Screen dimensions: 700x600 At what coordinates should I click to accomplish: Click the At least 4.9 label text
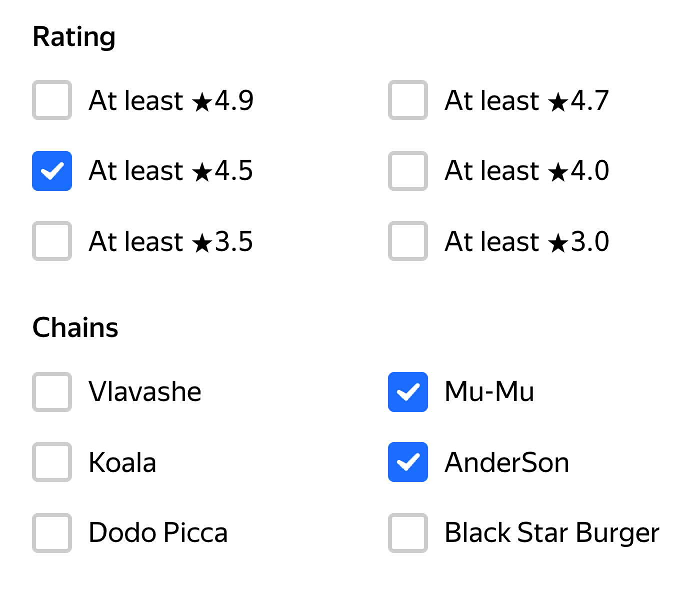tap(171, 100)
